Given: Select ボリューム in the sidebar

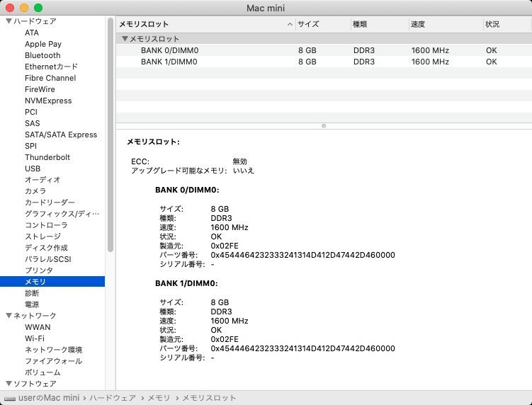Looking at the screenshot, I should click(43, 372).
